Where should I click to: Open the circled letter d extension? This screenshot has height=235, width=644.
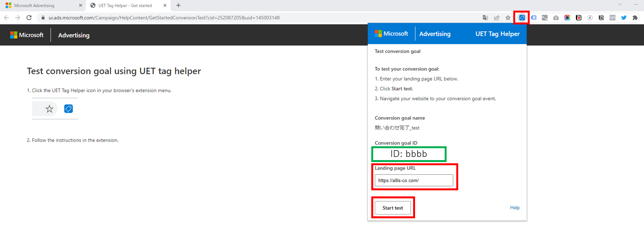[590, 18]
